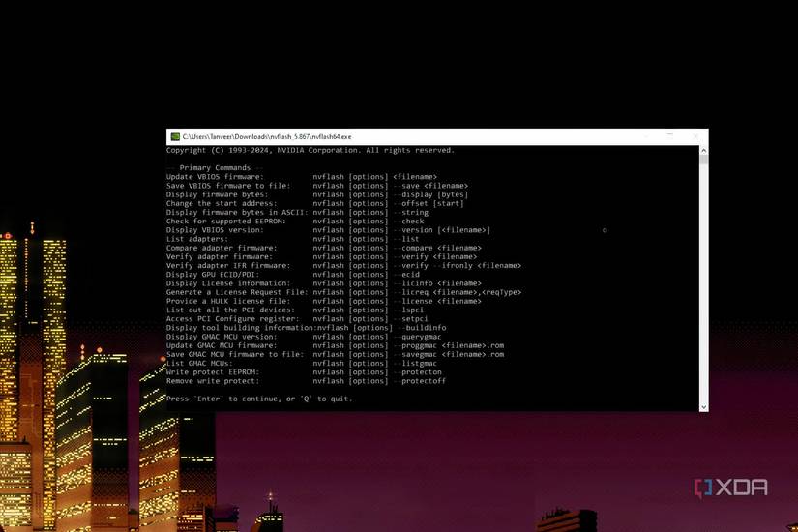Click the console scrollbar down arrow
This screenshot has height=532, width=798.
[703, 407]
